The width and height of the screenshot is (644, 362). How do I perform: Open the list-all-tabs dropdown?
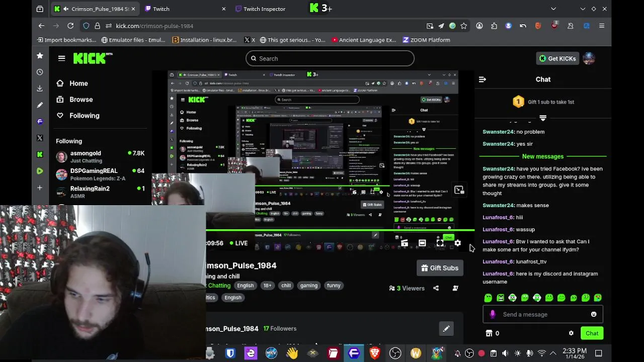[553, 9]
